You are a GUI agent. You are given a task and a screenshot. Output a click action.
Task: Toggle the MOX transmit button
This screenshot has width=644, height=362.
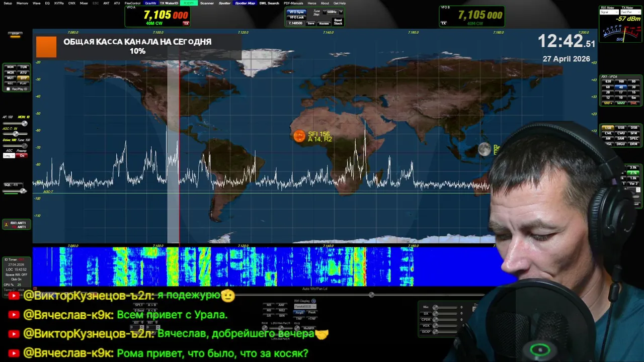pyautogui.click(x=11, y=72)
